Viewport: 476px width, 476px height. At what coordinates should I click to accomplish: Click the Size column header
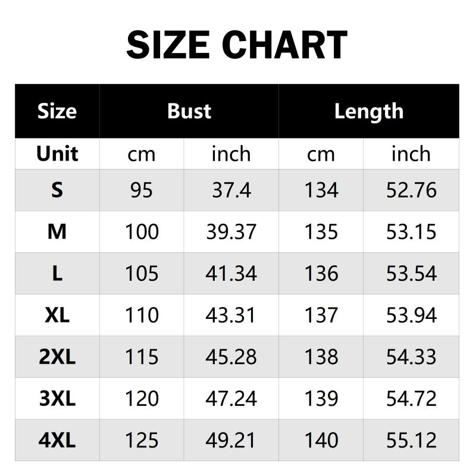[x=57, y=111]
